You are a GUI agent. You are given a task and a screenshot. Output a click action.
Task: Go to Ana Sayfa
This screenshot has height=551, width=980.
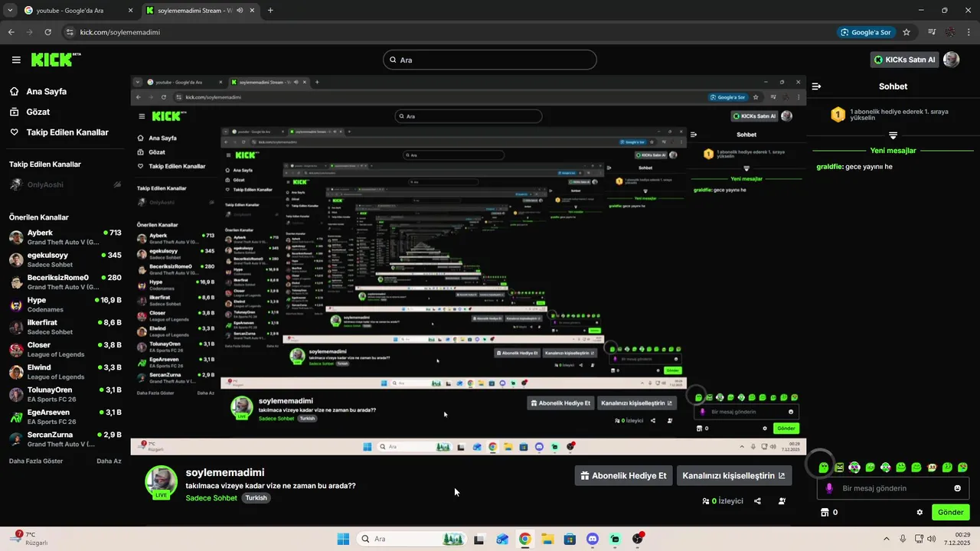pos(46,91)
